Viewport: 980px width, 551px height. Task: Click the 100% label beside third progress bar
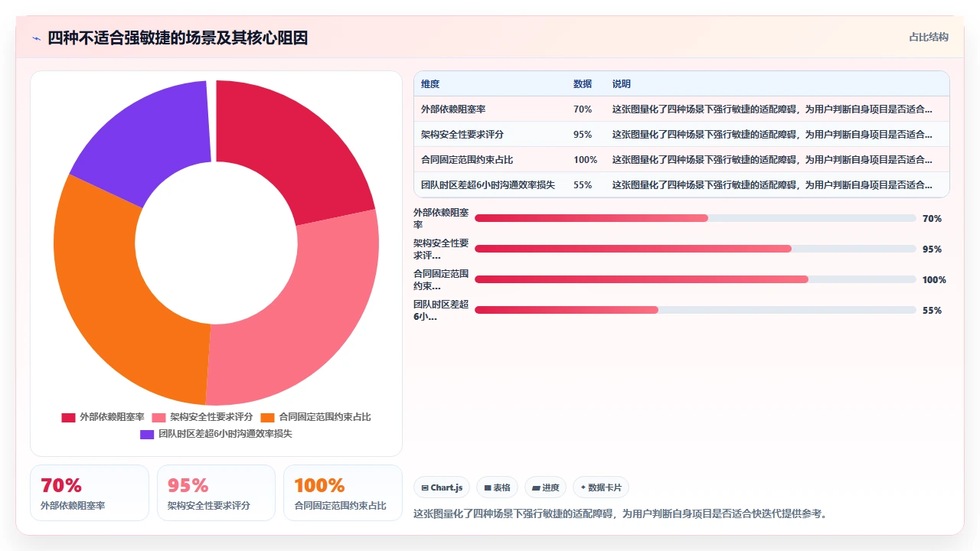(x=934, y=280)
